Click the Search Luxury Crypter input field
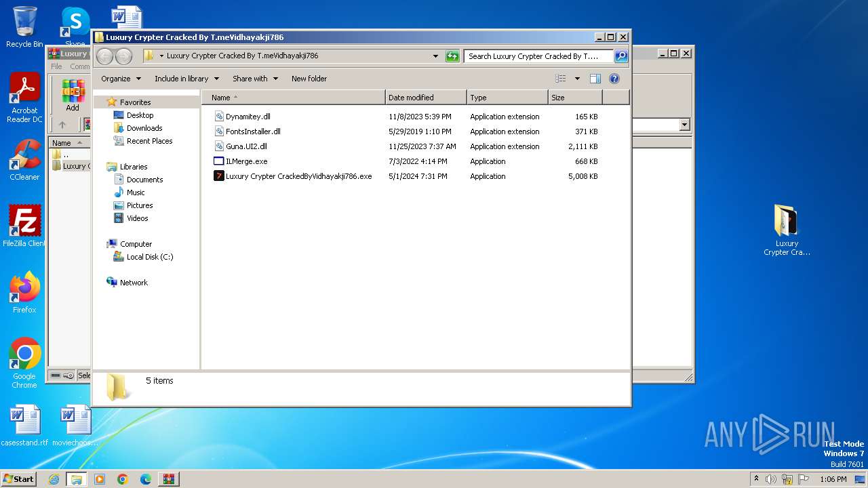 [x=539, y=56]
